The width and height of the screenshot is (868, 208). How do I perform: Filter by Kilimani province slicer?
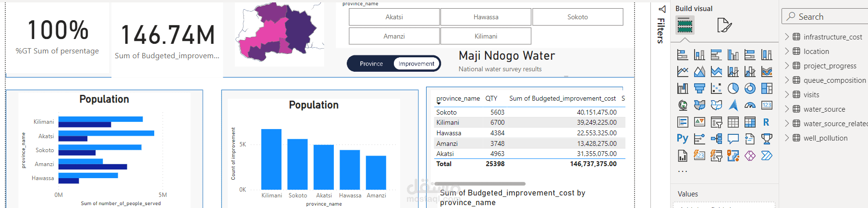click(x=486, y=36)
